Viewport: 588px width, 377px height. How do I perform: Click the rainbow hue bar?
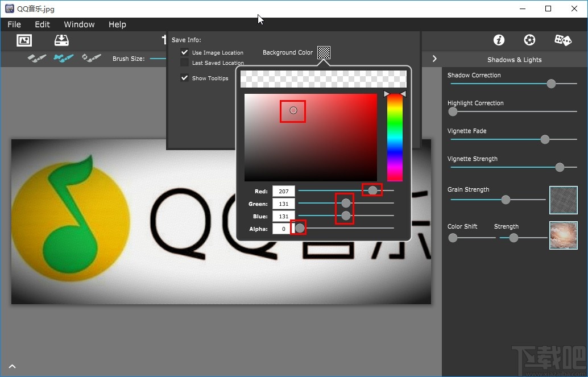(x=395, y=138)
